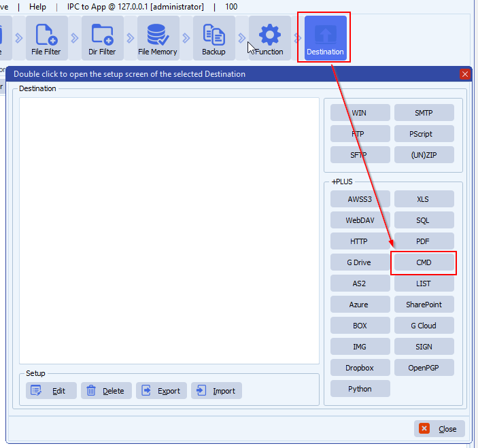Viewport: 478px width, 448px height.
Task: Add an AWSS3 destination
Action: point(360,199)
